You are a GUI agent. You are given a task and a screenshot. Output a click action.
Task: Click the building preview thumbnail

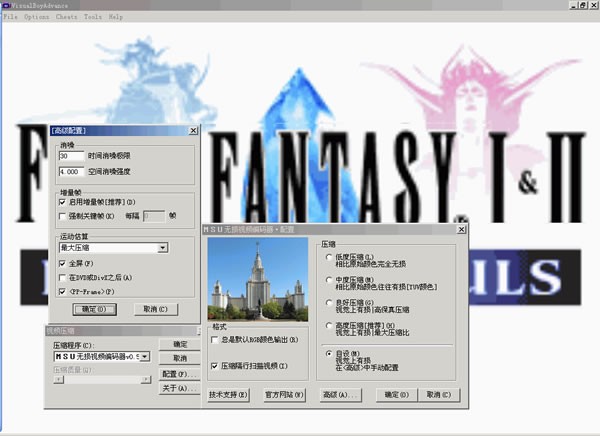258,279
